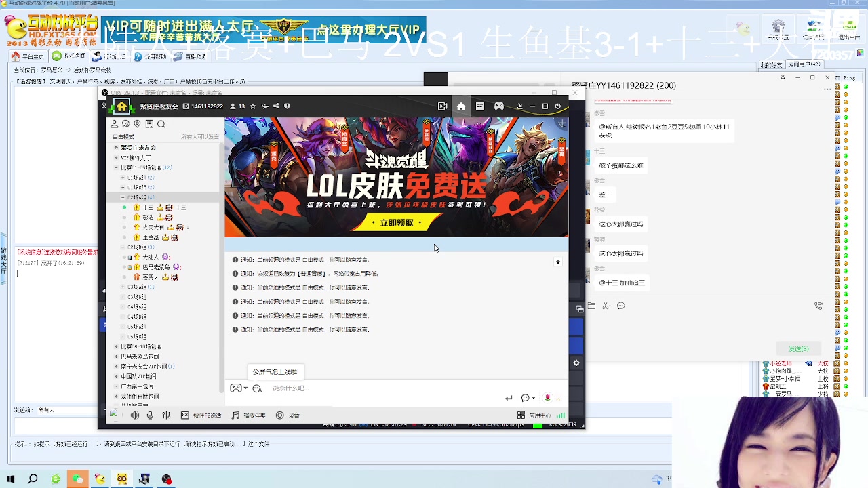The width and height of the screenshot is (868, 488).
Task: Open the dropdown arrow beside the chat gamepad icon
Action: tap(245, 388)
